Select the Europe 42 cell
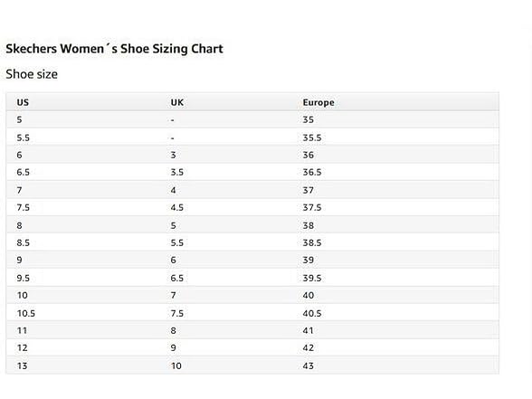 coord(309,348)
